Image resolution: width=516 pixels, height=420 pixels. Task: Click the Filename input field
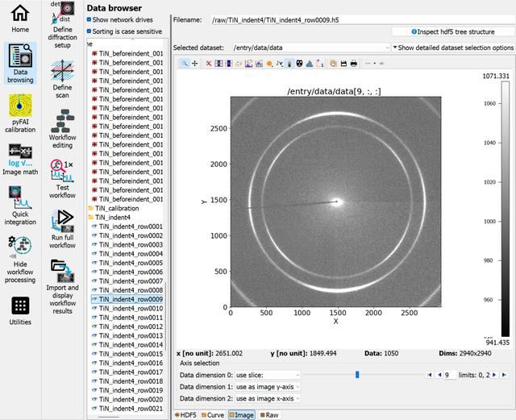point(364,19)
